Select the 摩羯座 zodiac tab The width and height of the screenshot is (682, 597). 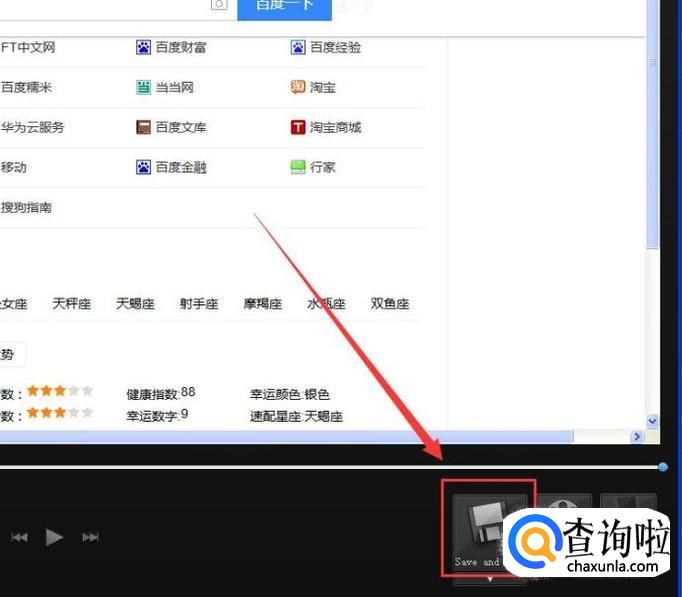pyautogui.click(x=263, y=304)
